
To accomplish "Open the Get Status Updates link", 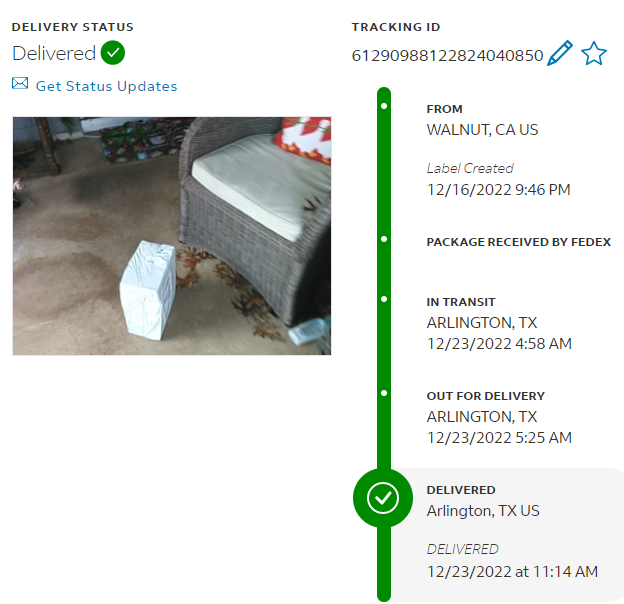I will click(106, 86).
